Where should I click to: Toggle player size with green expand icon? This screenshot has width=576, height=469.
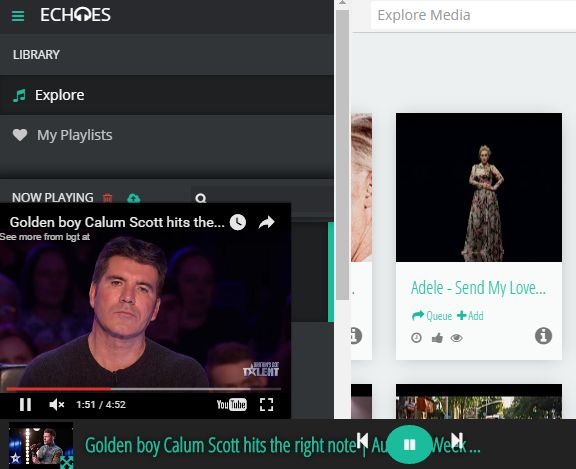click(x=66, y=462)
